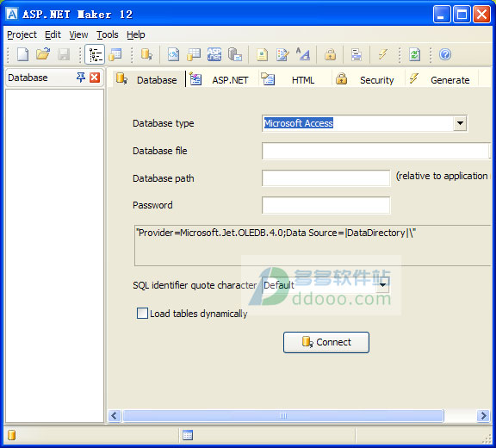Click the green refresh sync toolbar icon

(414, 54)
